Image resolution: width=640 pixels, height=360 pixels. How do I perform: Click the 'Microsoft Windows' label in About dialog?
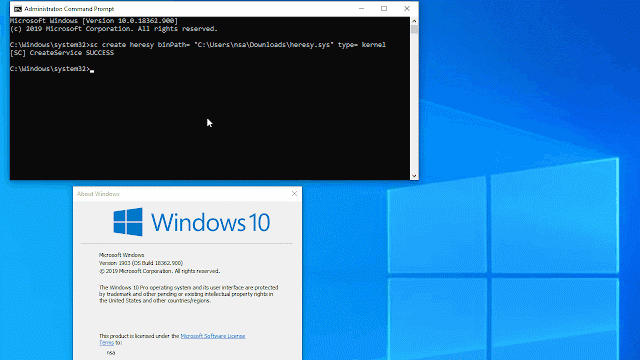(121, 255)
